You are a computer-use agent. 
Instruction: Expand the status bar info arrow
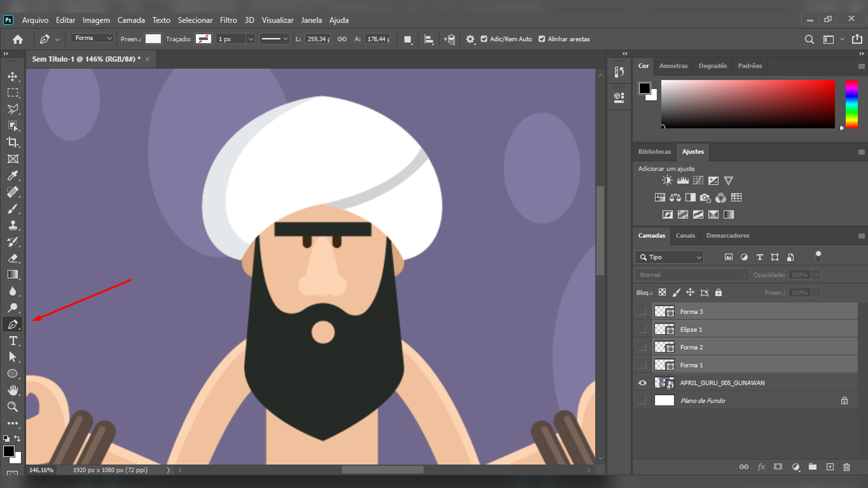click(168, 470)
